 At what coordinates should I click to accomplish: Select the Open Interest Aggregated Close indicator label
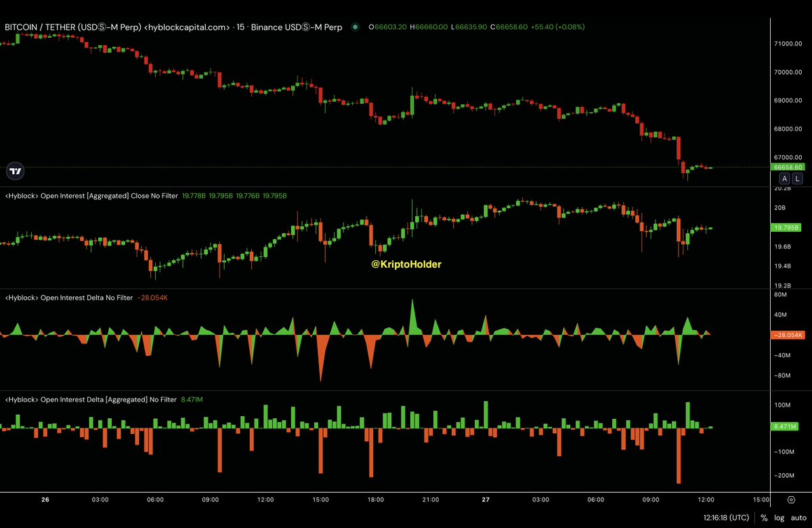point(91,196)
